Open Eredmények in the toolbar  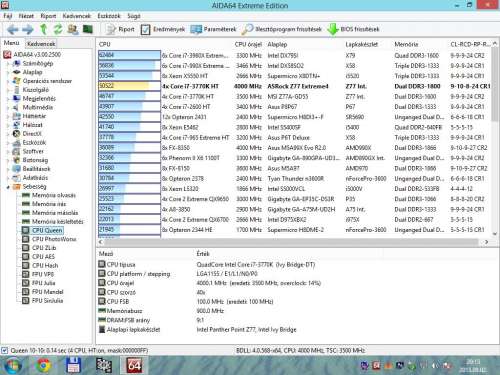tap(163, 29)
